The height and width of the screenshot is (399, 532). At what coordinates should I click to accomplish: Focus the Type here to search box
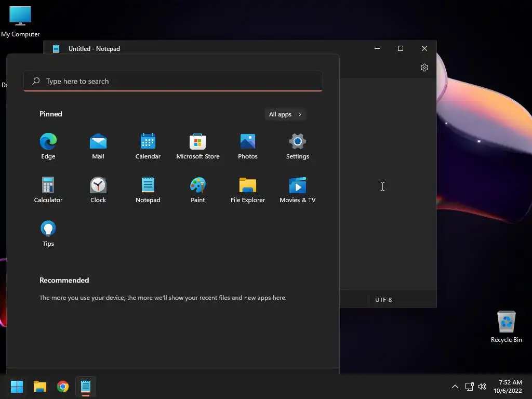(172, 81)
